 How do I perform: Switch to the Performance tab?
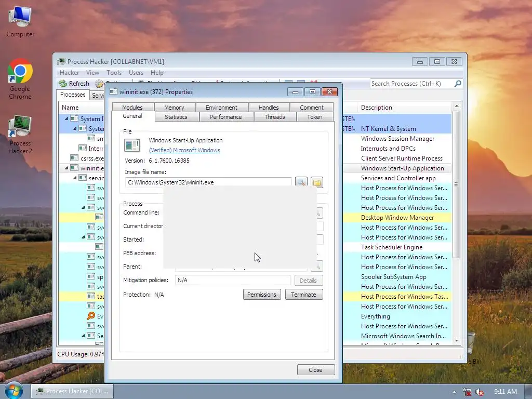226,117
